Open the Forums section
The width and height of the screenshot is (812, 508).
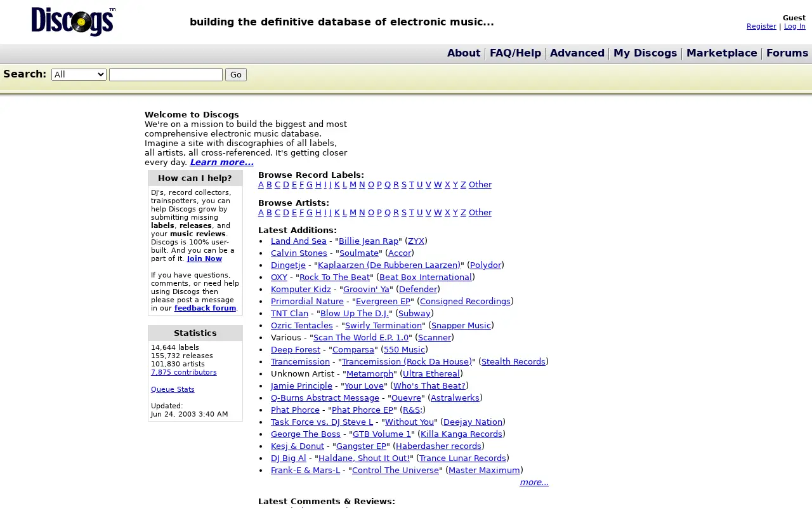click(x=787, y=53)
